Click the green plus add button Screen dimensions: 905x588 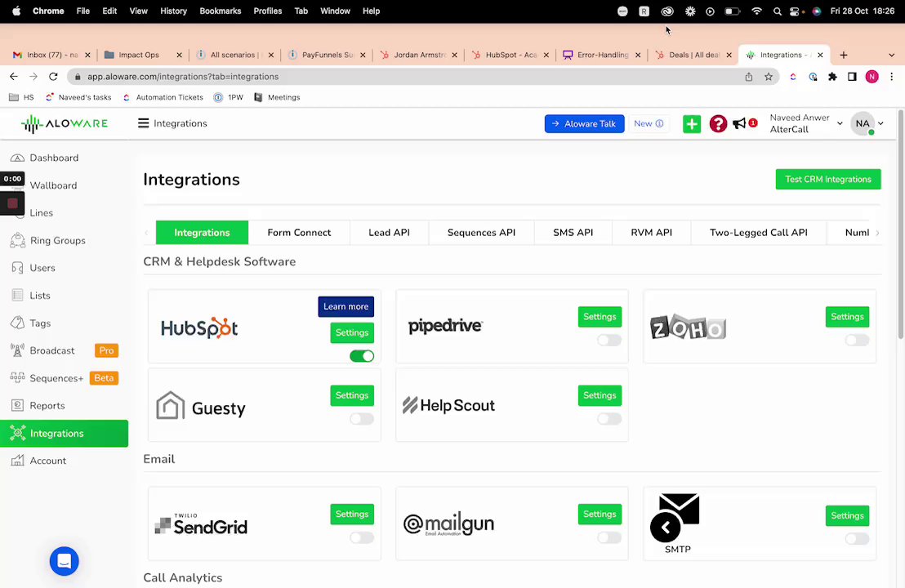pos(692,123)
